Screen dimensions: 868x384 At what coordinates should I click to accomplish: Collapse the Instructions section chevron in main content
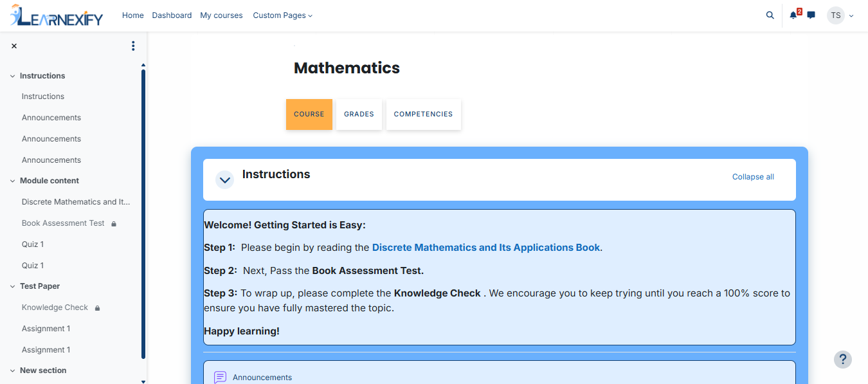224,180
